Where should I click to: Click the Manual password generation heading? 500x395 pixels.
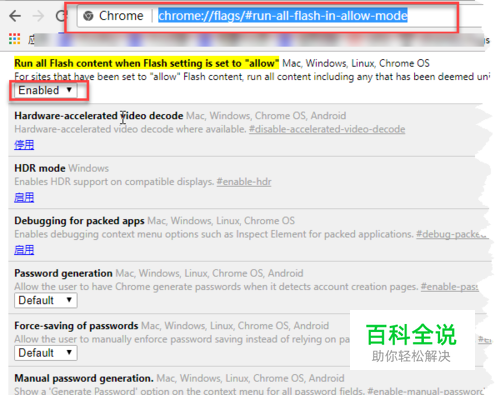tap(84, 378)
